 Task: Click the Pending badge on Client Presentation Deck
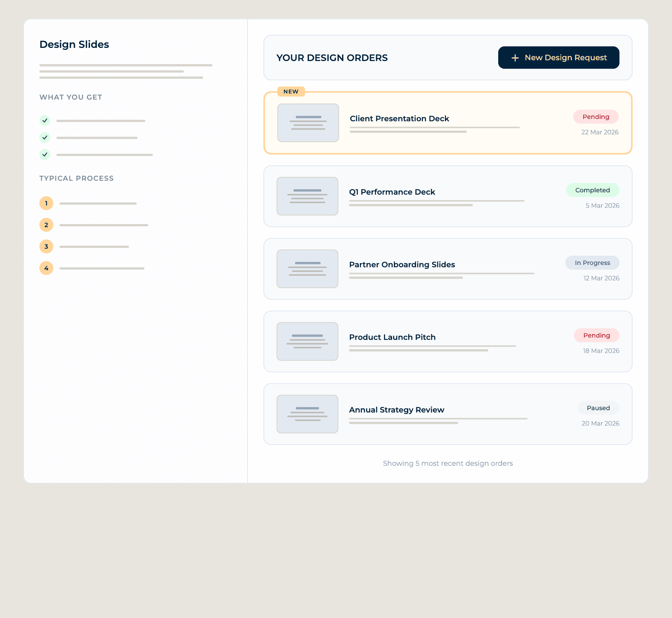[x=596, y=117]
